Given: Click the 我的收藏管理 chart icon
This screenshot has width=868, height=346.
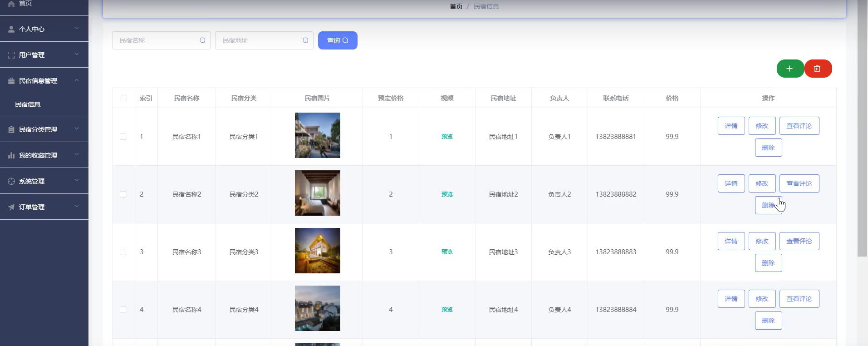Looking at the screenshot, I should tap(11, 155).
